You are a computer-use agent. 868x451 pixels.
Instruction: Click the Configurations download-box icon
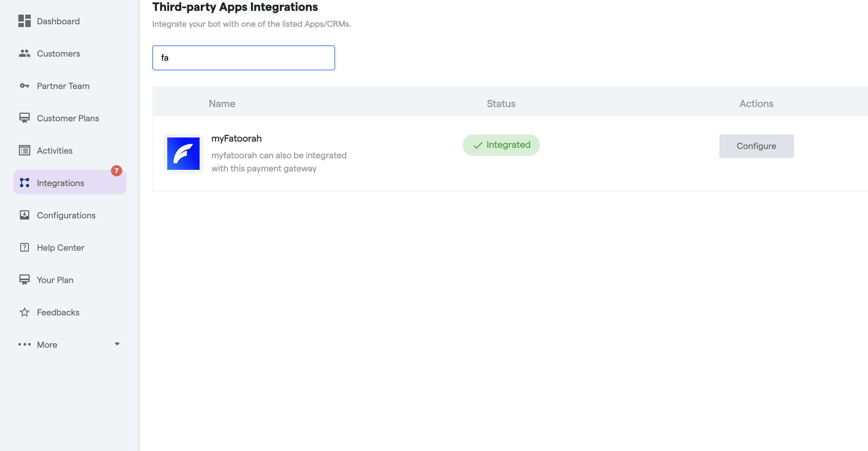coord(24,215)
